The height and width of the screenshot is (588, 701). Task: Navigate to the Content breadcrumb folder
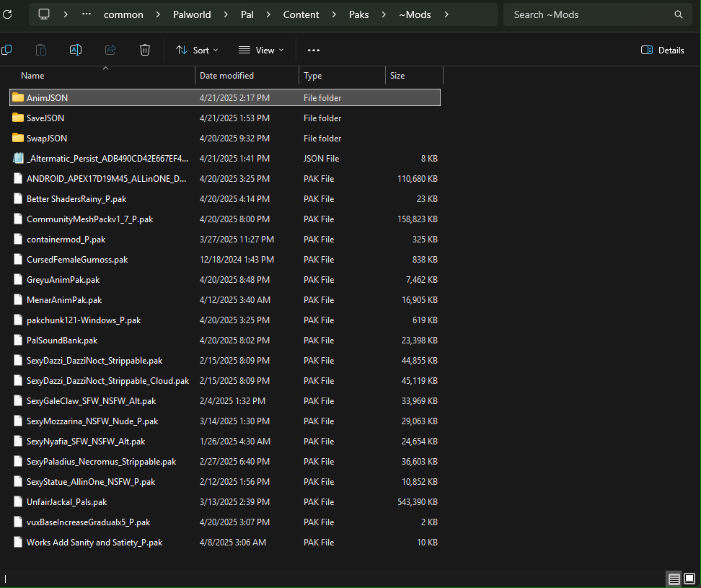point(301,14)
